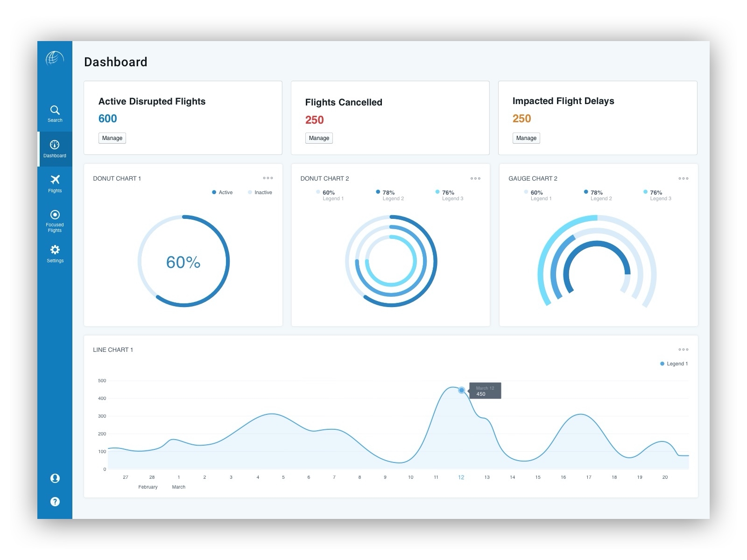Click the Dashboard page heading
Viewport: 747px width, 560px height.
(x=116, y=62)
